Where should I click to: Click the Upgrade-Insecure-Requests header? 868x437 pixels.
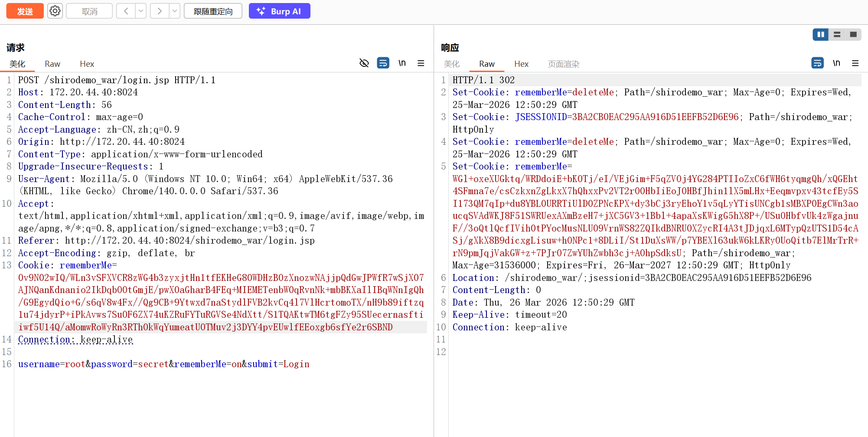91,166
